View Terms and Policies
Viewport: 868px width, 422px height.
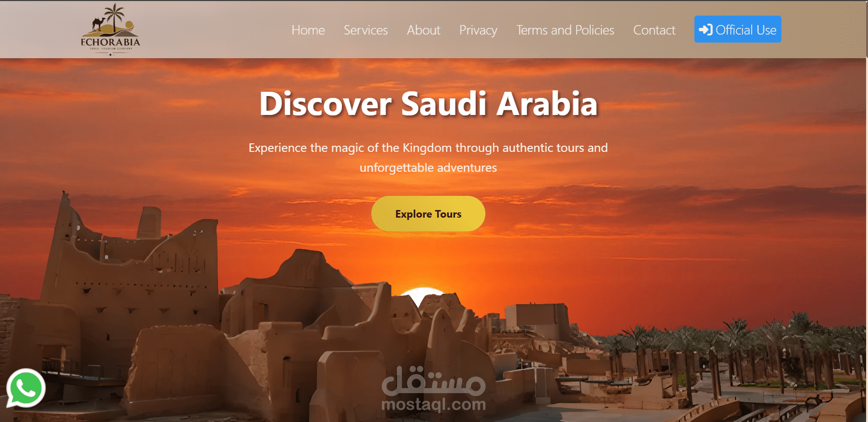point(565,30)
